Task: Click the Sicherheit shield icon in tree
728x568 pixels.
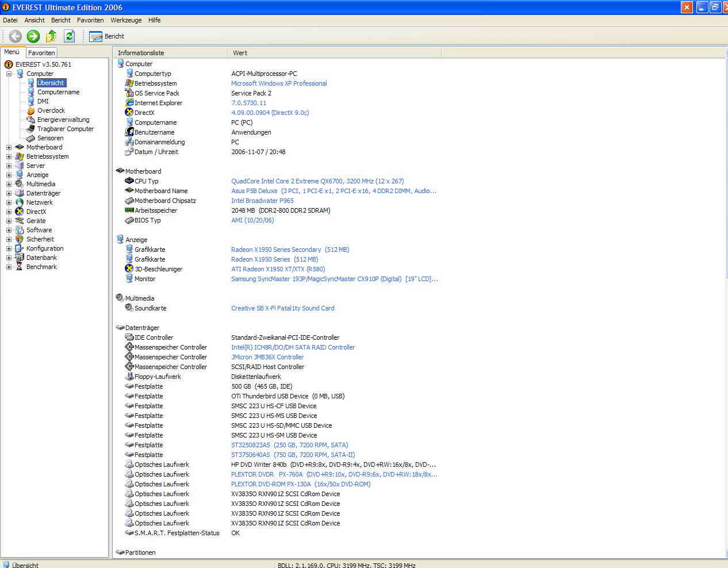Action: click(20, 239)
